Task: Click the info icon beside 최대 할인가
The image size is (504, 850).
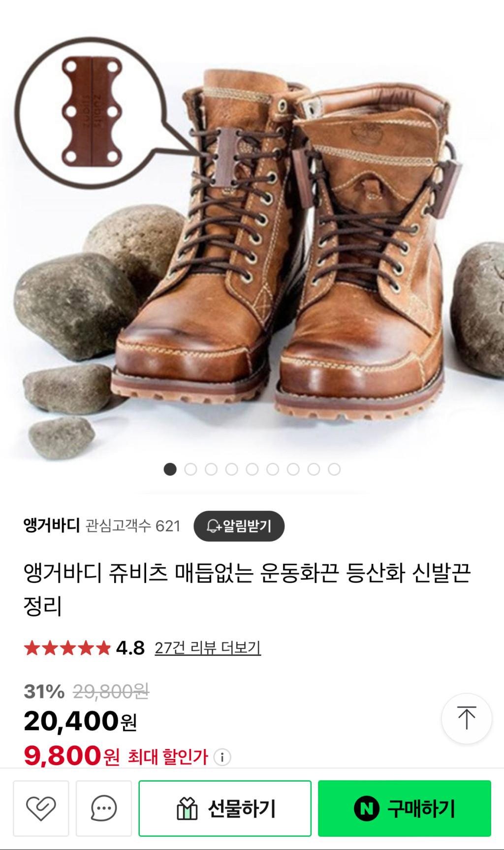Action: pyautogui.click(x=222, y=757)
